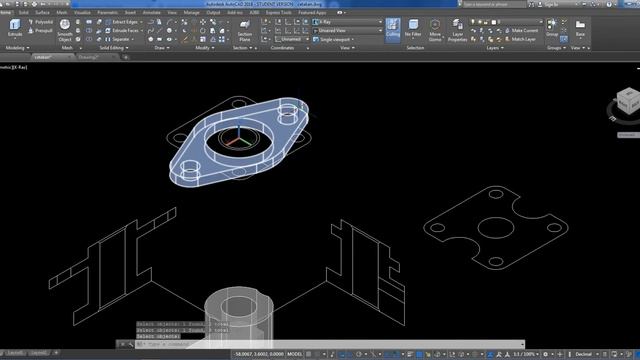640x360 pixels.
Task: Select the Array tool in Modify panel
Action: pos(222,40)
